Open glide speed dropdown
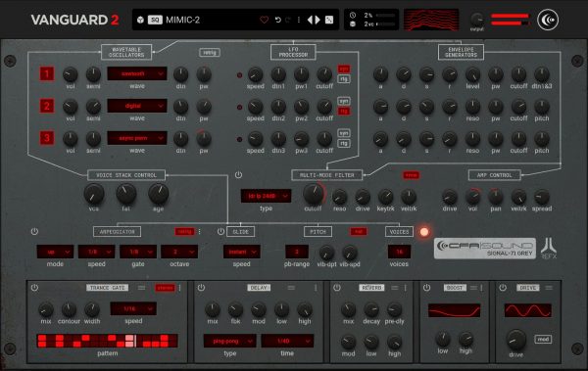588x371 pixels. coord(241,252)
